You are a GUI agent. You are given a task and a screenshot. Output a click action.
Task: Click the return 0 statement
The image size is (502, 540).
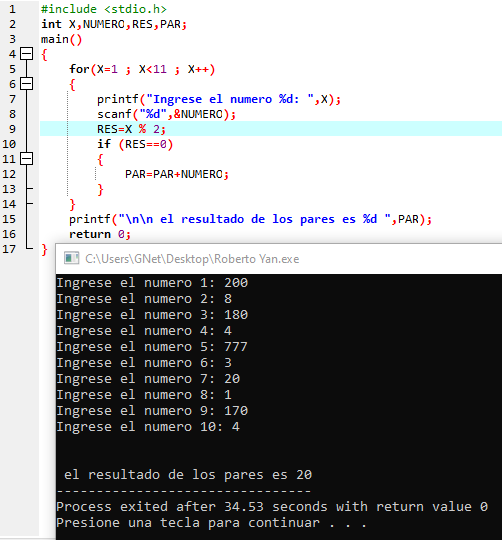pos(100,234)
